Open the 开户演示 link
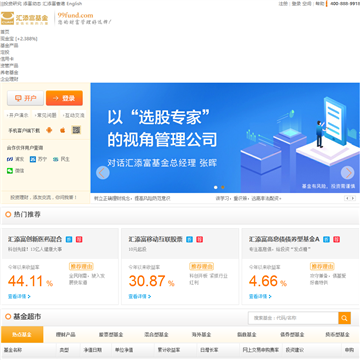Image resolution: width=360 pixels, height=360 pixels. click(18, 115)
